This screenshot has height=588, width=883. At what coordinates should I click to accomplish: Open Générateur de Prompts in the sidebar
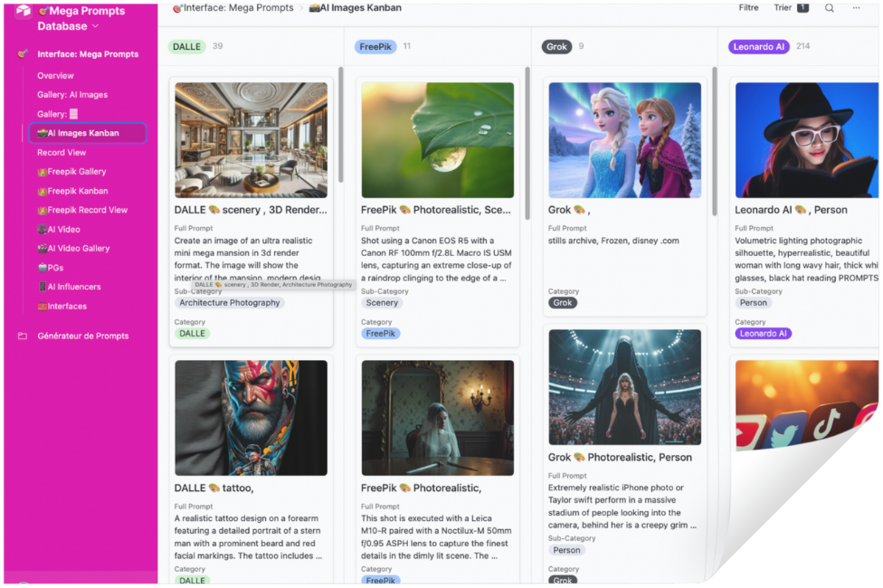pos(83,336)
